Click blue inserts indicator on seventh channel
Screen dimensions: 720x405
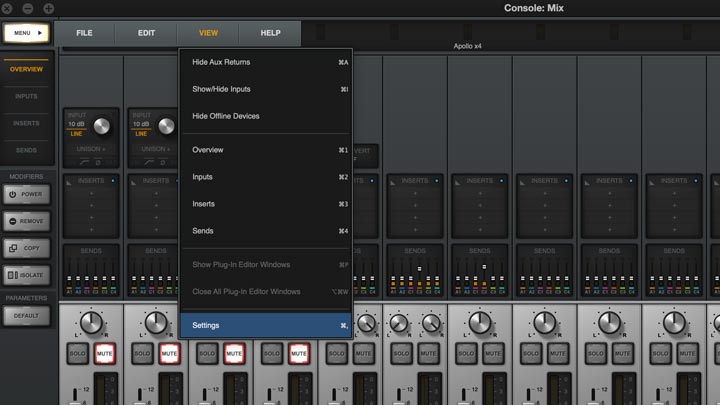click(x=501, y=181)
